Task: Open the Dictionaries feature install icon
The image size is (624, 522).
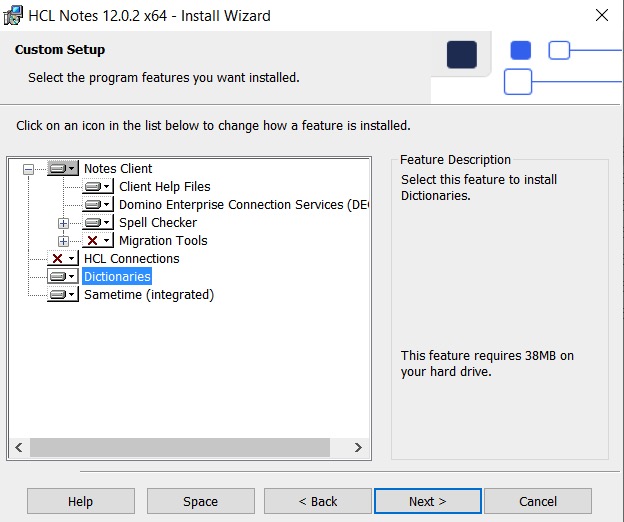Action: coord(62,277)
